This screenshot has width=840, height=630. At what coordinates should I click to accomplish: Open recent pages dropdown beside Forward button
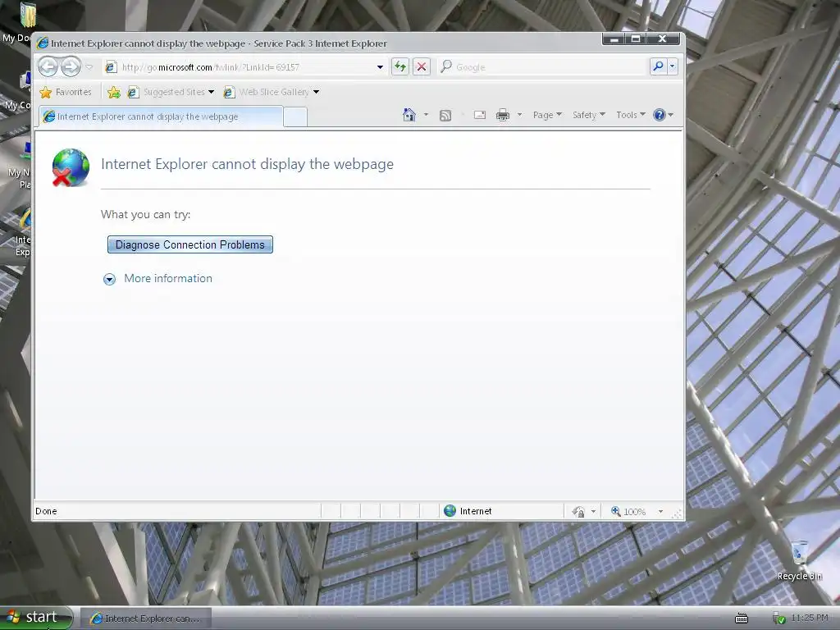[x=89, y=67]
